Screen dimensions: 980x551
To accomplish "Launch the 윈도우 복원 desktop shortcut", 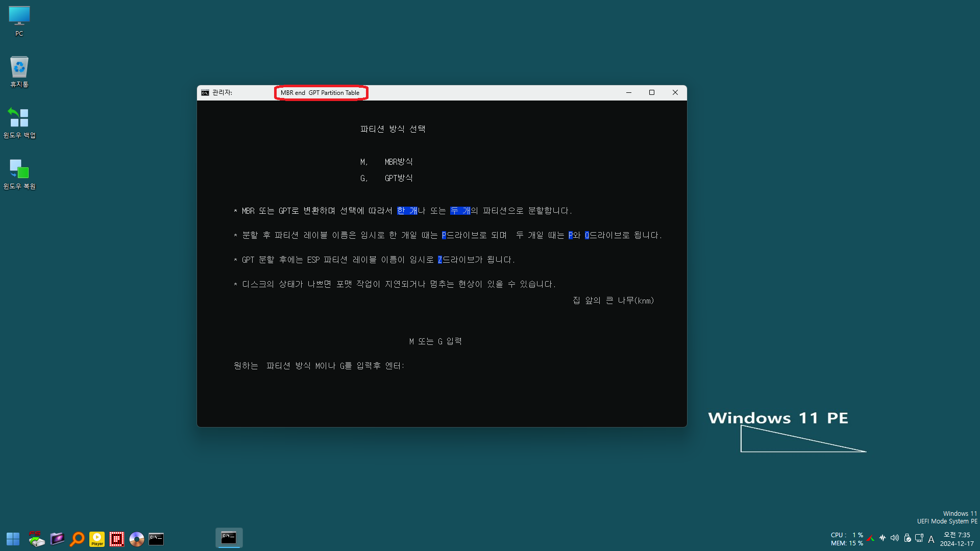I will pos(19,173).
